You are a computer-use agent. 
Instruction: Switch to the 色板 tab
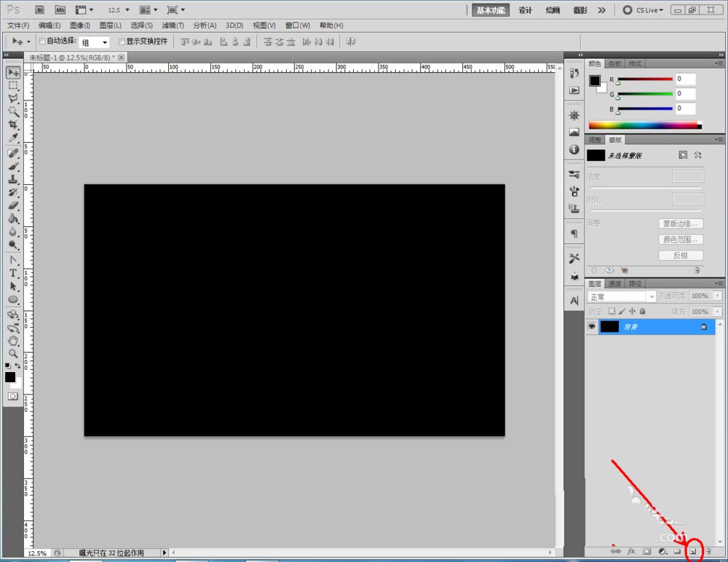pyautogui.click(x=614, y=63)
